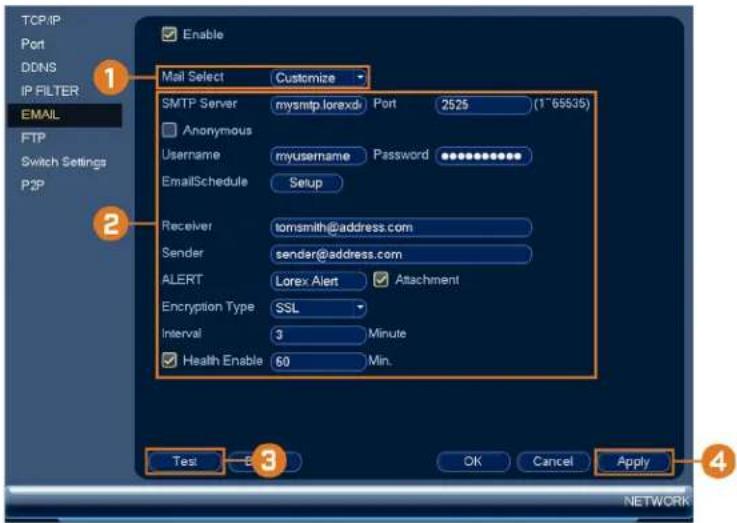The image size is (737, 523).
Task: Toggle the Enable checkbox at top
Action: click(x=169, y=34)
